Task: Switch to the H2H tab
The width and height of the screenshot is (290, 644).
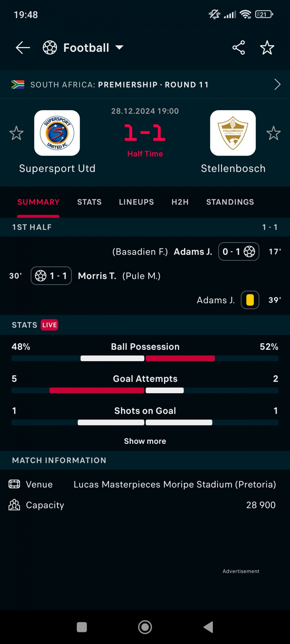Action: (x=180, y=202)
